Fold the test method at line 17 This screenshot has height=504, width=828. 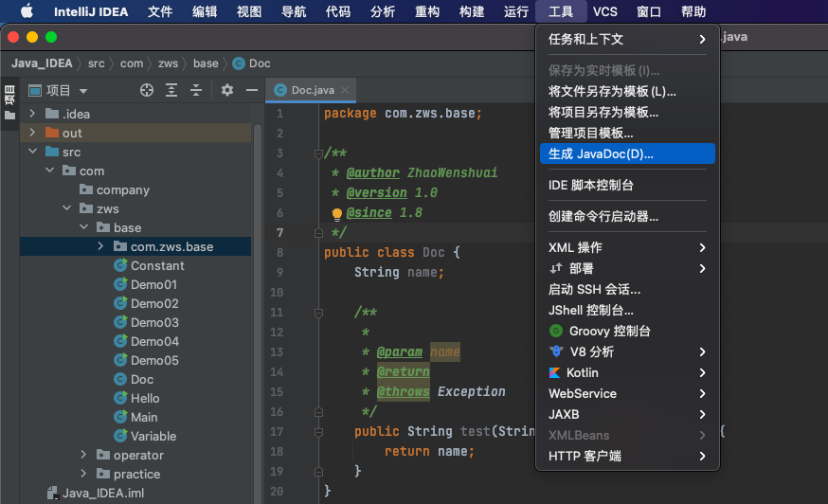(x=318, y=432)
